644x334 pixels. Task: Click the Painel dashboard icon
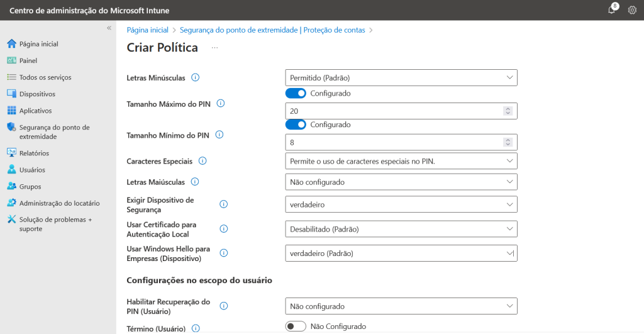tap(11, 60)
